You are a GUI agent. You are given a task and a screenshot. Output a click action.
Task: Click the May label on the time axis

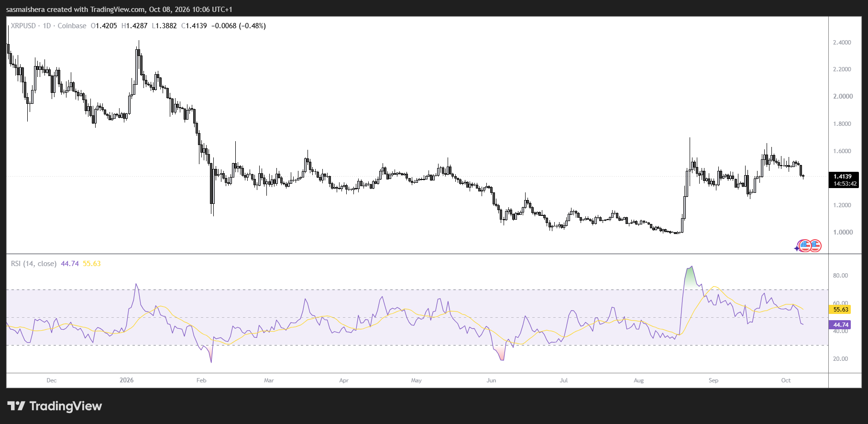[x=417, y=380]
